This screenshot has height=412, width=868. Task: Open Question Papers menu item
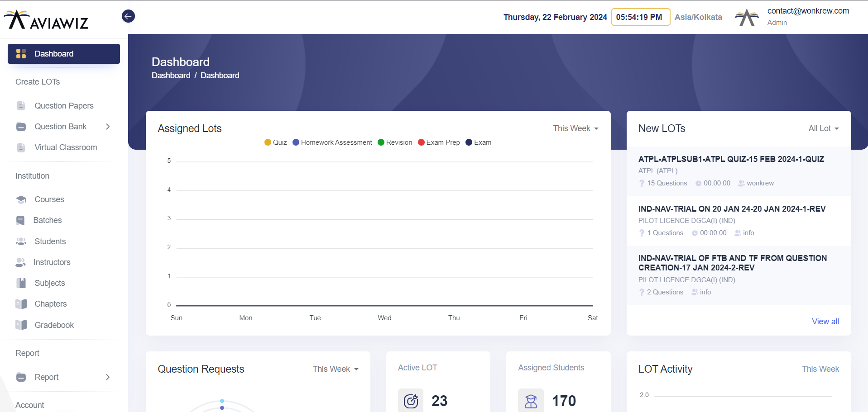click(64, 106)
